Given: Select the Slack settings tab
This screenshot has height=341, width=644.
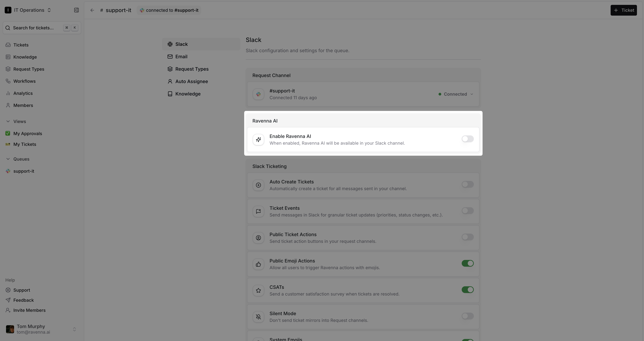Looking at the screenshot, I should [201, 44].
